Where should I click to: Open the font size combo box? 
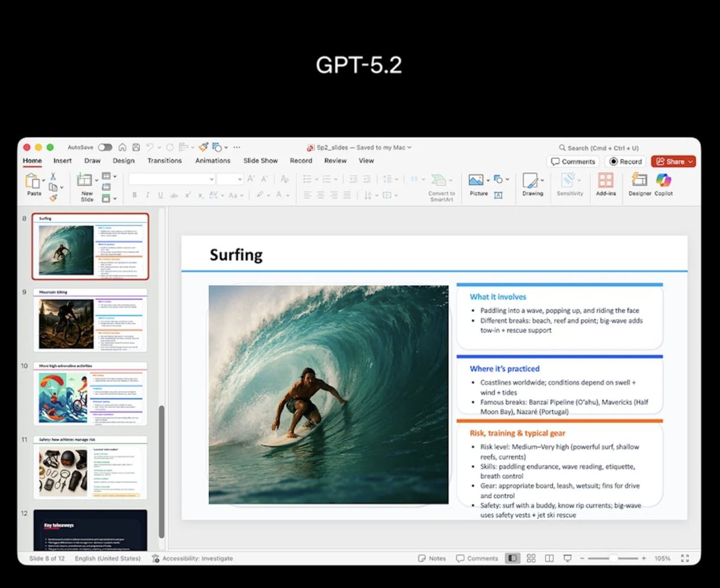230,179
